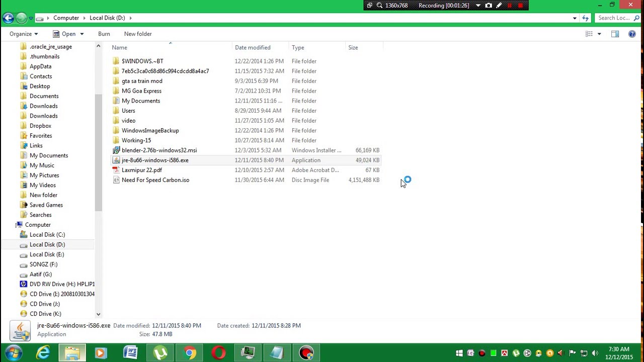Select SONGZ (F:) drive
Viewport: 644px width, 362px height.
(43, 264)
